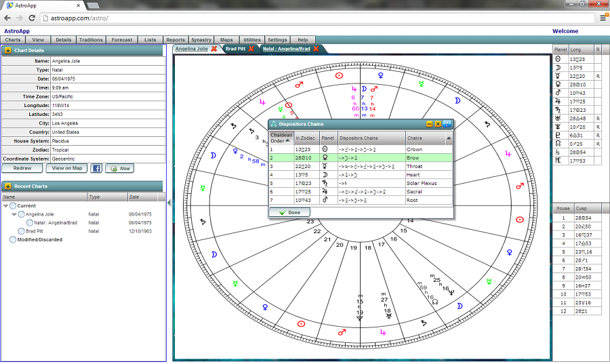Collapse the Chart Details panel

7,50
